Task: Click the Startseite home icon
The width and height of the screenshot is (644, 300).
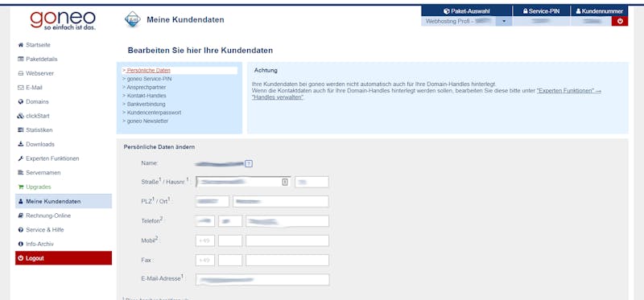Action: [21, 45]
